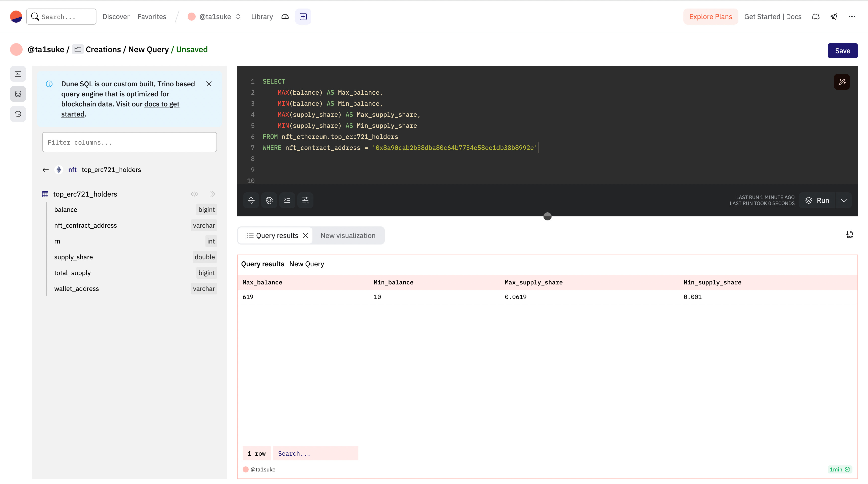Select the total_supply column row
The width and height of the screenshot is (868, 484).
click(x=135, y=273)
